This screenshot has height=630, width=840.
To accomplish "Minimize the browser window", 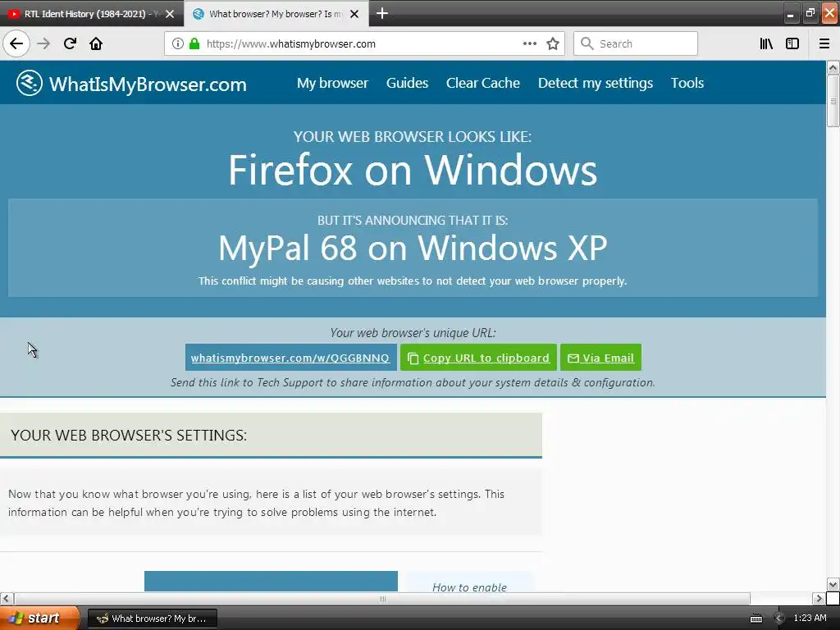I will pos(791,13).
